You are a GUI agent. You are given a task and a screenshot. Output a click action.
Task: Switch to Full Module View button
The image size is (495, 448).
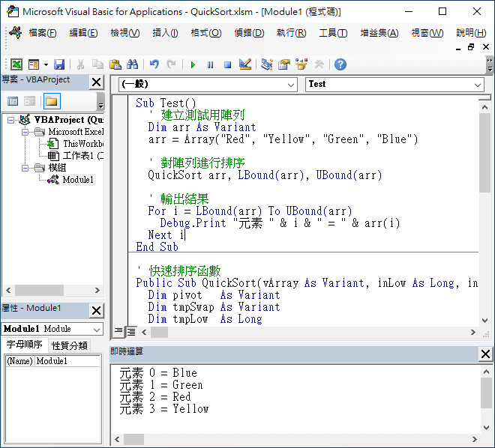[131, 331]
